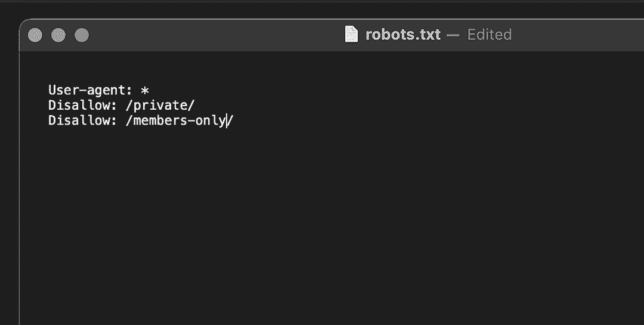Image resolution: width=644 pixels, height=325 pixels.
Task: Click the "Edited" status label in title
Action: (x=489, y=35)
